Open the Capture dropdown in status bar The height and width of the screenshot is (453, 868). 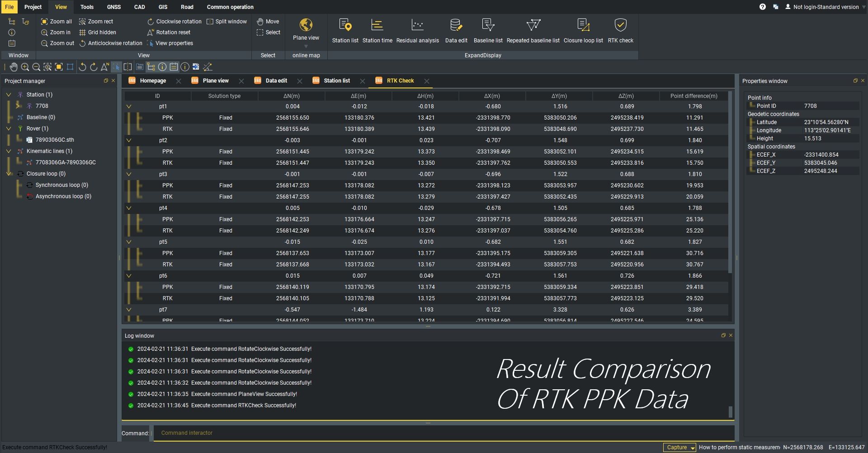(692, 448)
